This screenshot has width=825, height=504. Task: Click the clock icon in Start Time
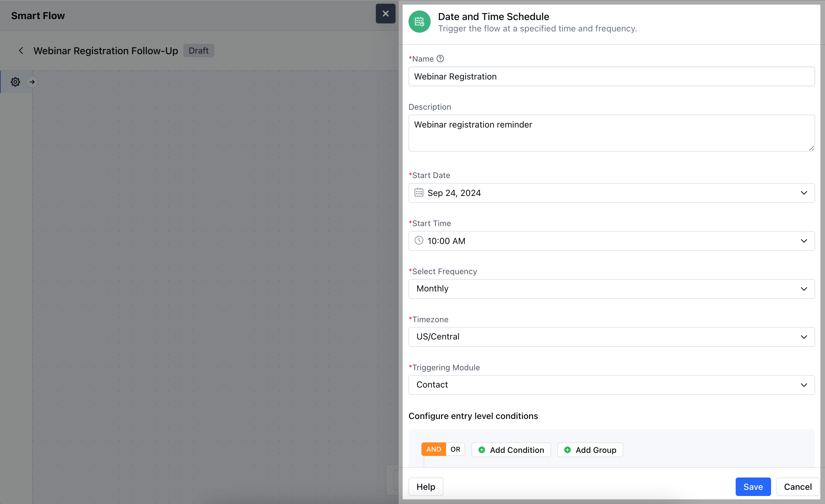[x=419, y=240]
